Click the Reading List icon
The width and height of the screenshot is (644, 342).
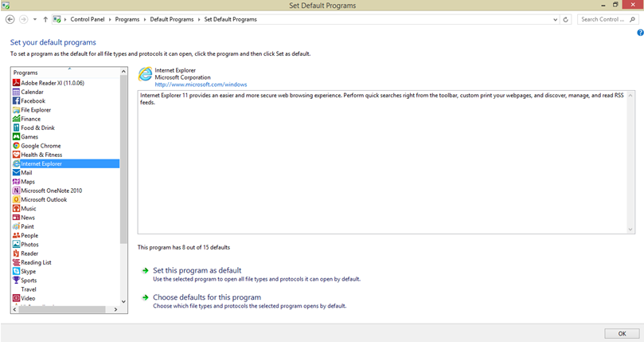(x=17, y=262)
